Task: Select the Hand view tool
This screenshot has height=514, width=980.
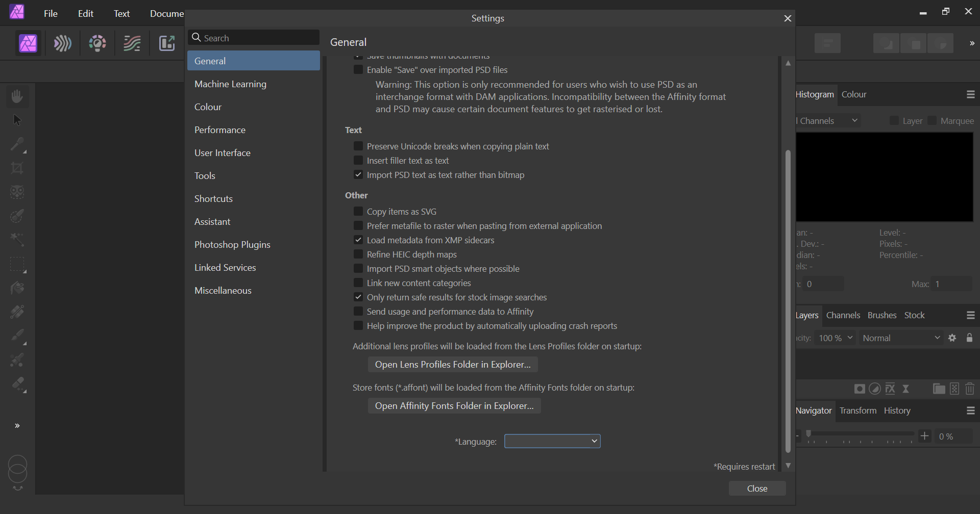Action: coord(17,96)
